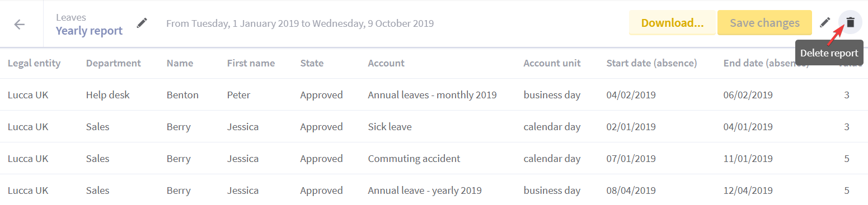Screen dimensions: 868x205
Task: Sort by First name column header
Action: point(251,63)
